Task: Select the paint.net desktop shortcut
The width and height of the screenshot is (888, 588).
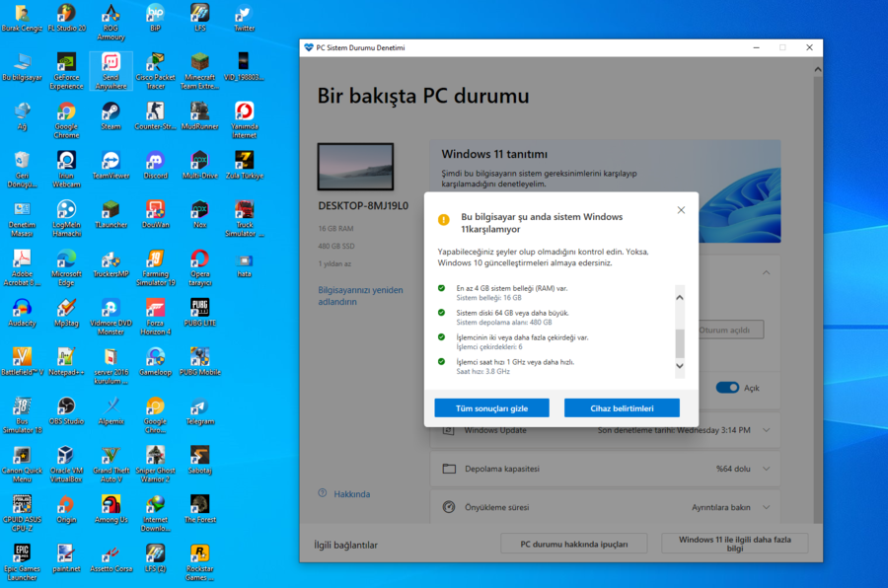Action: pyautogui.click(x=66, y=559)
